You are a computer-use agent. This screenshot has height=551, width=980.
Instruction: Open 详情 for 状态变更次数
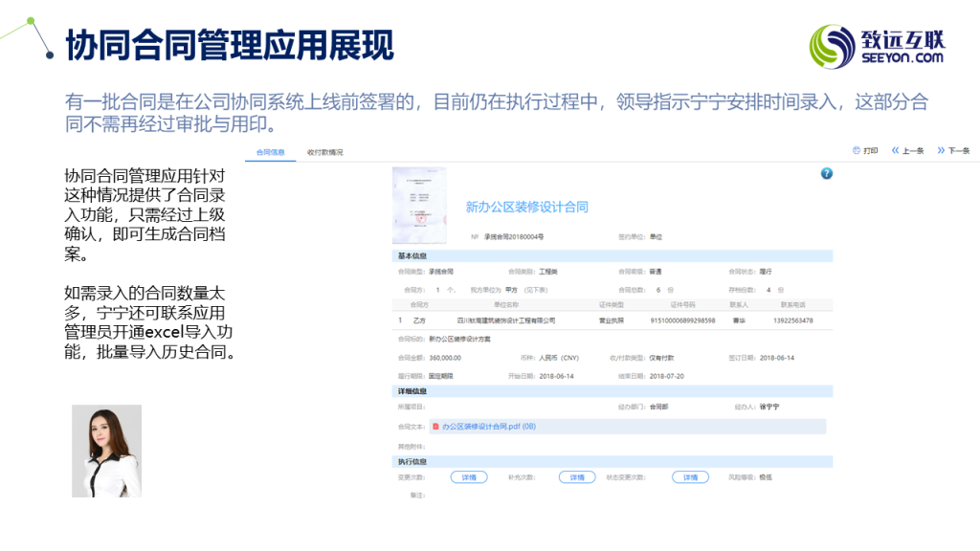[690, 476]
